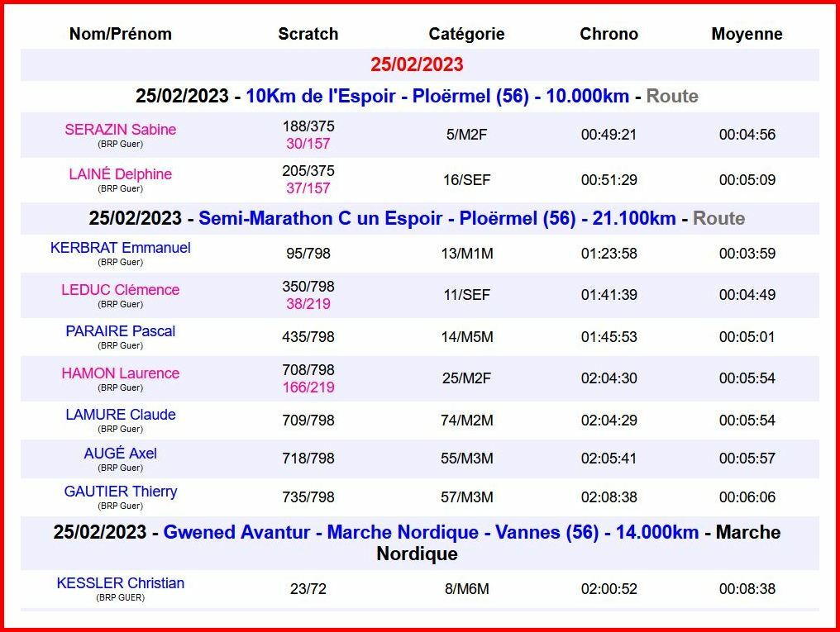Click the Chrono column header

[x=609, y=34]
